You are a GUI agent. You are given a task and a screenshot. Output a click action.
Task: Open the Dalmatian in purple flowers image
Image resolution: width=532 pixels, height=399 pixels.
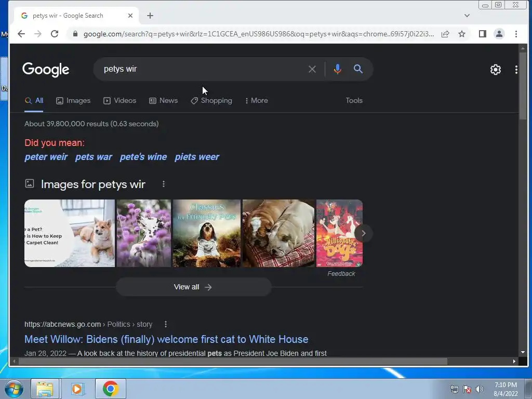point(144,233)
